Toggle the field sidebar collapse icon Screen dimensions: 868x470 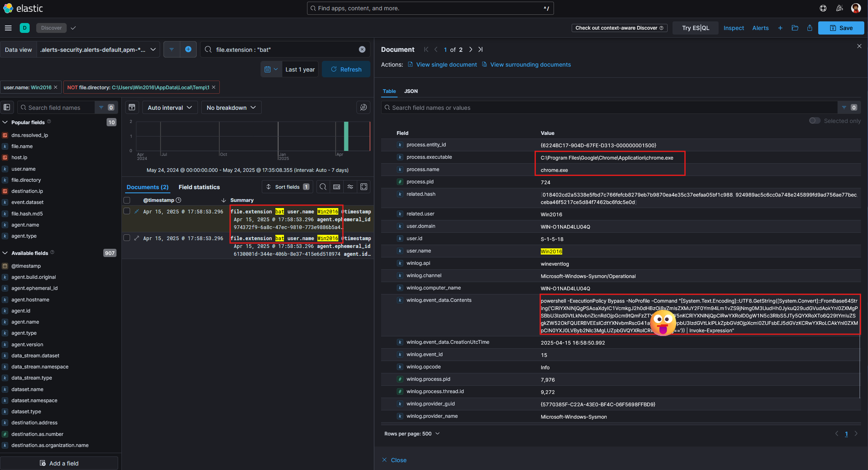click(x=7, y=107)
